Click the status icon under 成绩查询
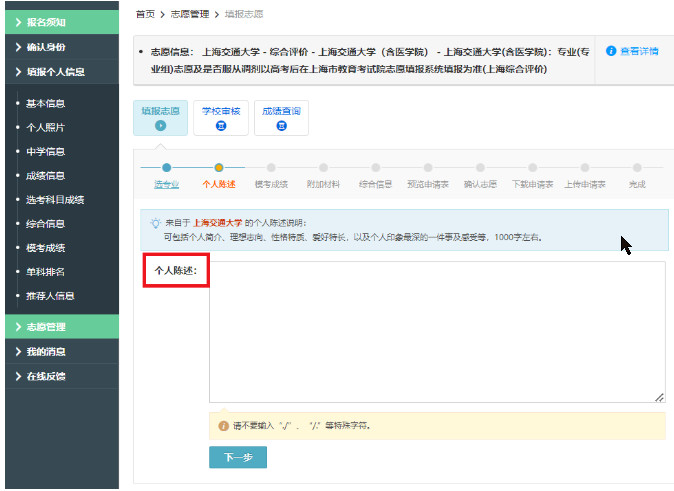 tap(282, 126)
